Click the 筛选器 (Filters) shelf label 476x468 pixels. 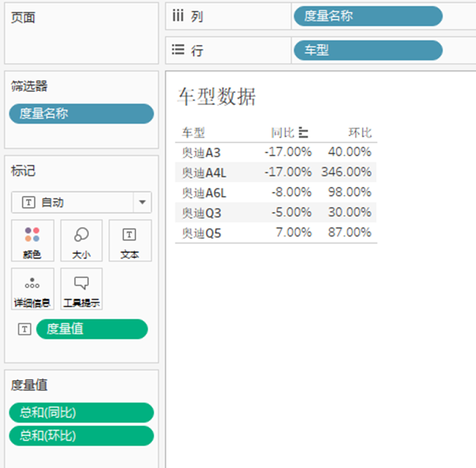[x=29, y=86]
